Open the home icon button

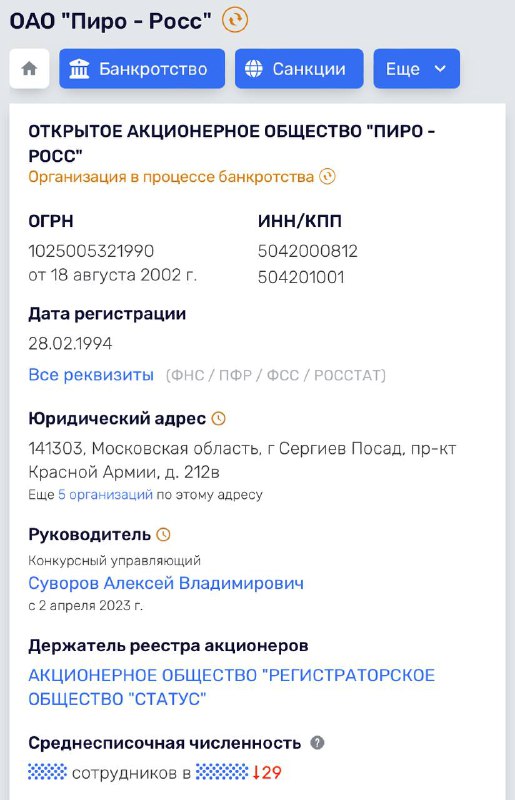click(29, 68)
